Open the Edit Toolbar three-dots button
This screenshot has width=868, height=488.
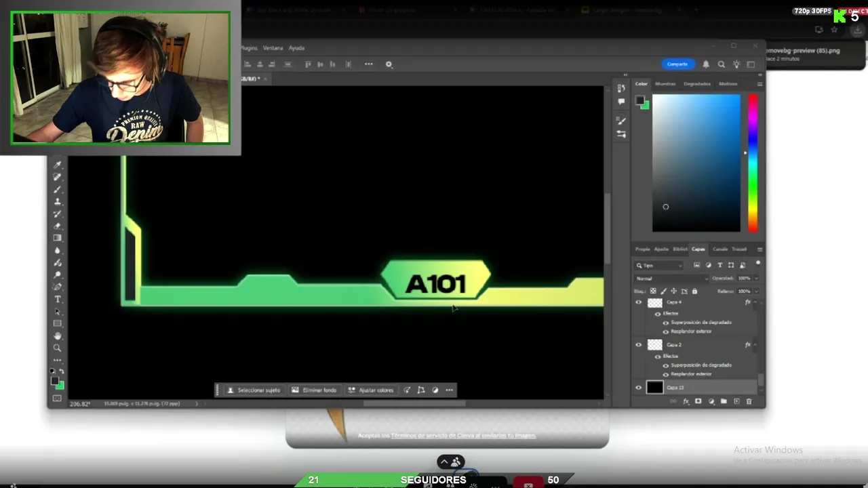pyautogui.click(x=58, y=360)
